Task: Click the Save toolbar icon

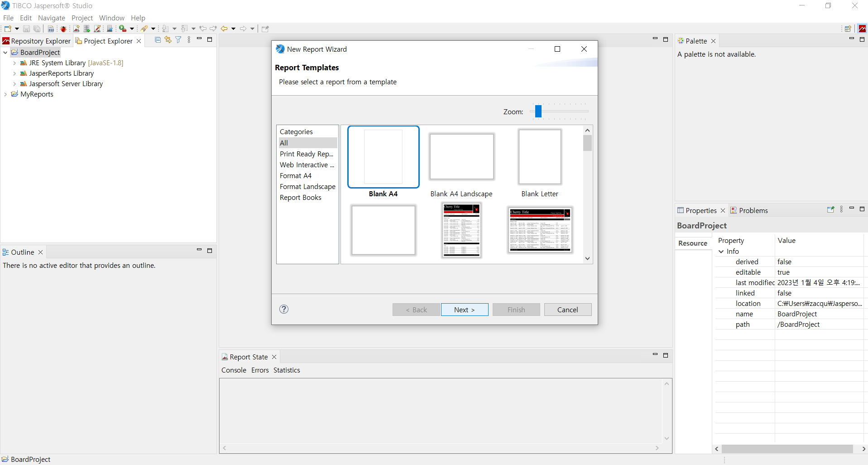Action: (x=26, y=29)
